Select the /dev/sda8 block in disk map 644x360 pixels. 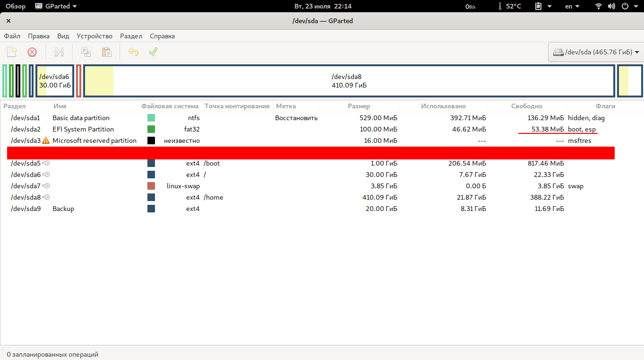coord(349,81)
